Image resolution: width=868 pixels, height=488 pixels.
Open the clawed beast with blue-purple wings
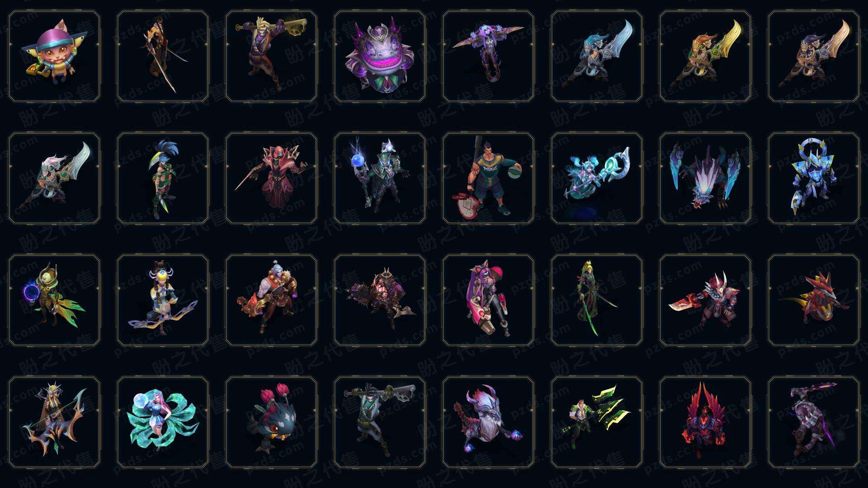pyautogui.click(x=705, y=178)
